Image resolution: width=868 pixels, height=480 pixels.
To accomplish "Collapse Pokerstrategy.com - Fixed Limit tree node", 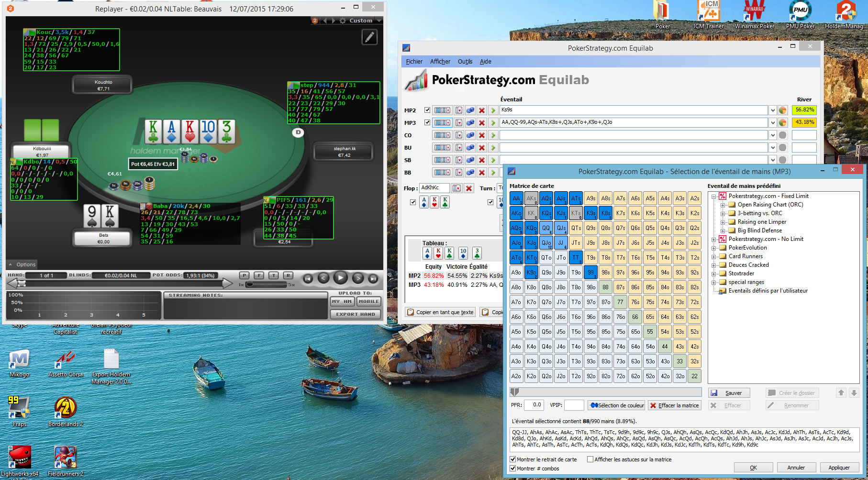I will pyautogui.click(x=714, y=196).
